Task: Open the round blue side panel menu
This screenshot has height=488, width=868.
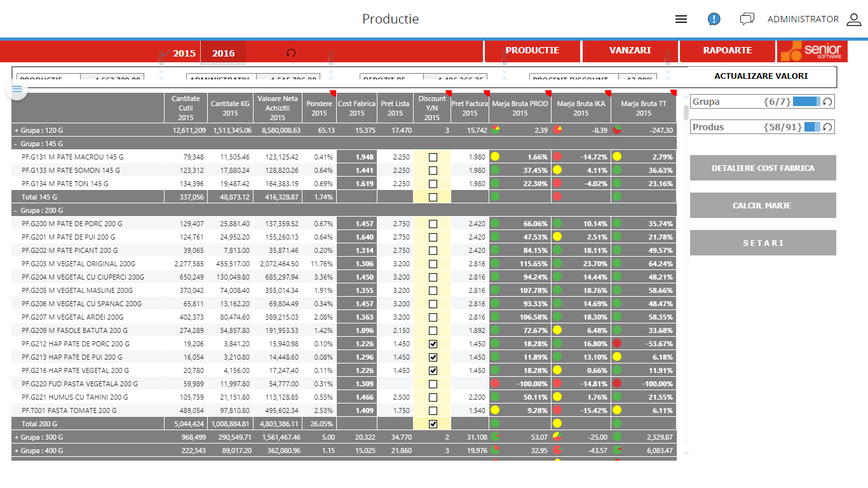Action: [17, 89]
